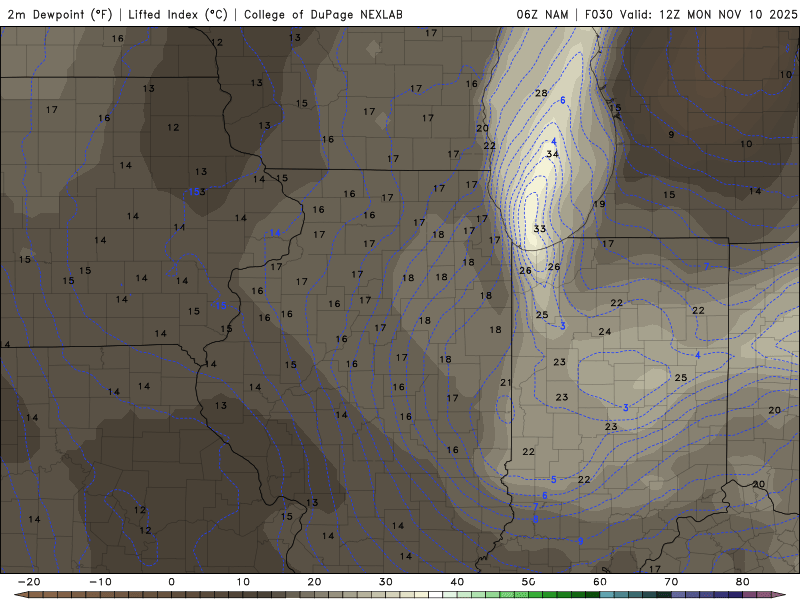Click the 34 dewpoint value over Lake Michigan
The height and width of the screenshot is (600, 800).
click(x=553, y=154)
